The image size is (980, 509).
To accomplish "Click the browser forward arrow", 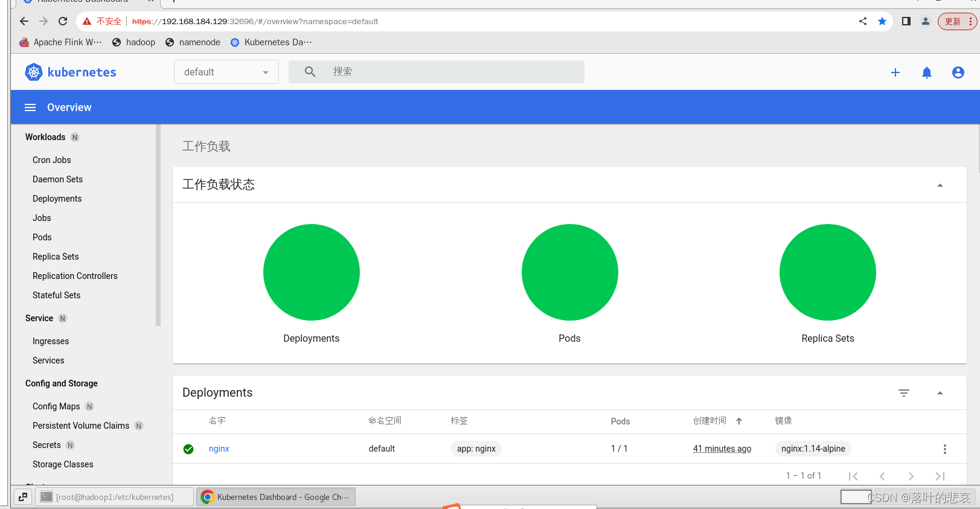I will point(43,21).
